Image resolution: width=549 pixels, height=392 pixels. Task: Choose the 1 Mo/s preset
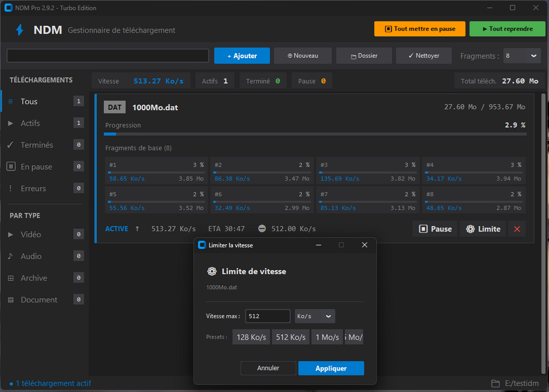(x=327, y=337)
